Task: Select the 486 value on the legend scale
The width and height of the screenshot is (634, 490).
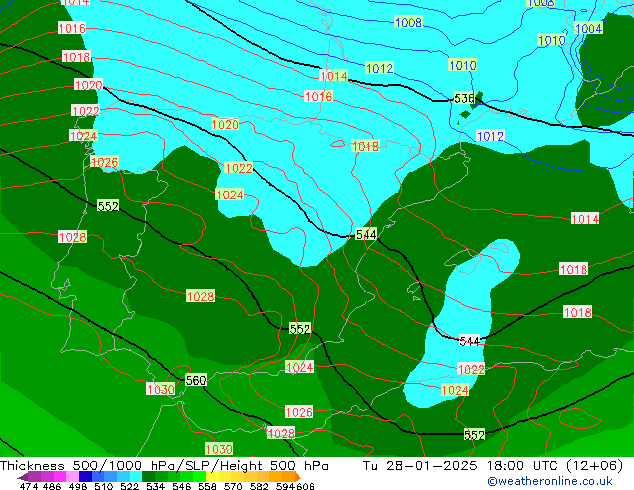Action: (52, 486)
